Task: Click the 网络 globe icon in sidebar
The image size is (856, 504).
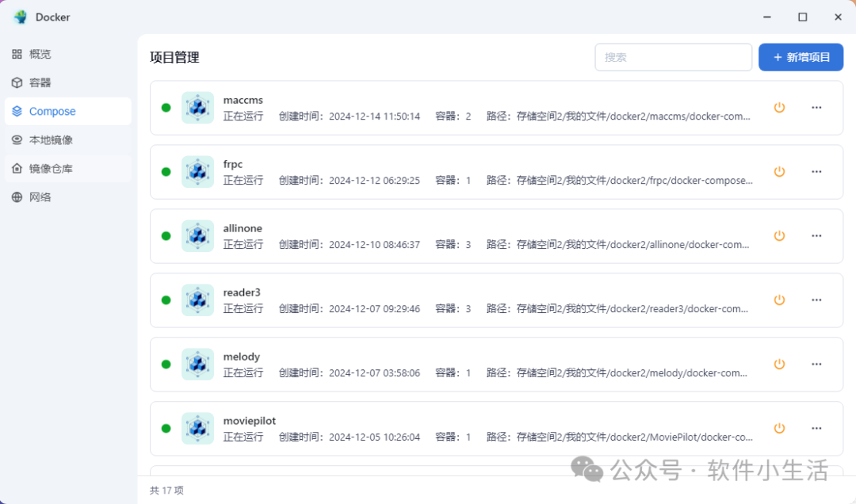Action: click(17, 197)
